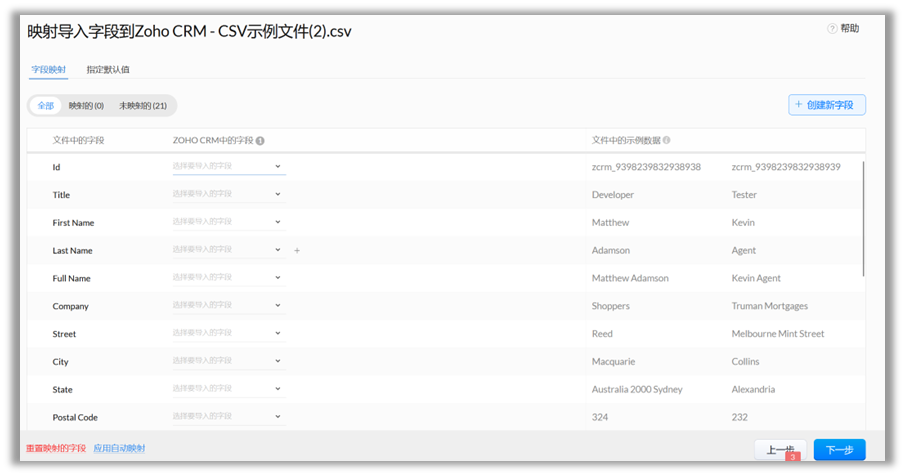Go back with 上一步 button
The image size is (905, 476).
pyautogui.click(x=780, y=450)
